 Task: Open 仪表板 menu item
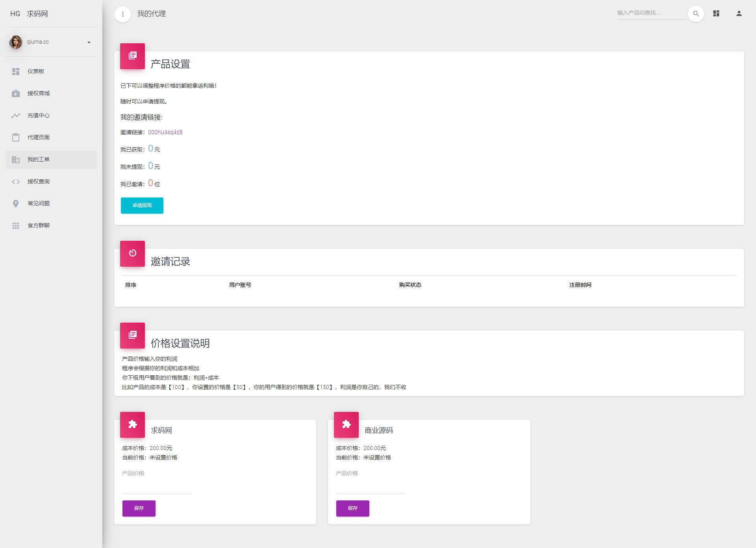[x=51, y=71]
